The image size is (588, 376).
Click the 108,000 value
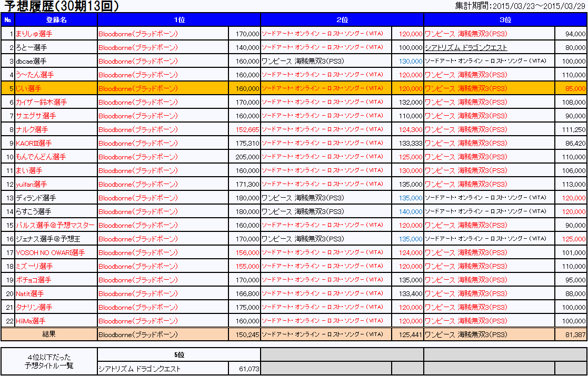574,102
